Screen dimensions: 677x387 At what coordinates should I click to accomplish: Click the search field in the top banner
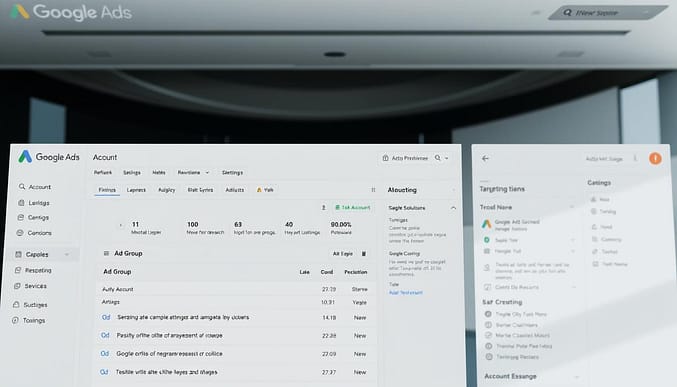click(x=607, y=13)
